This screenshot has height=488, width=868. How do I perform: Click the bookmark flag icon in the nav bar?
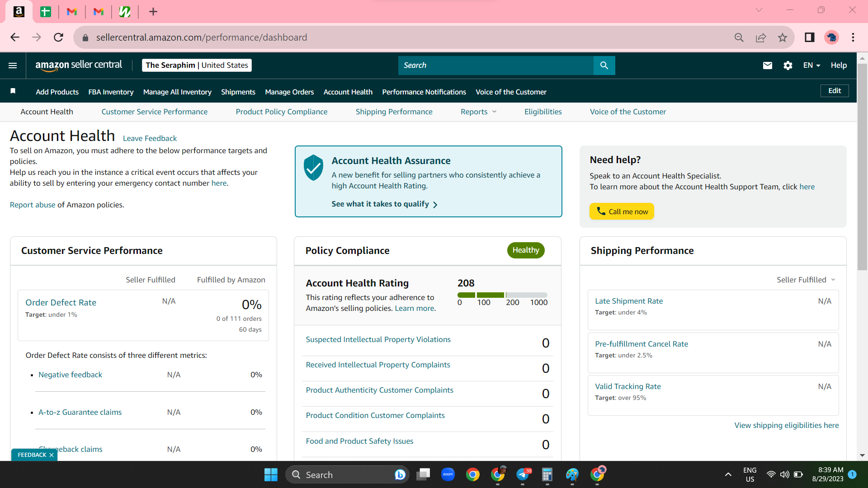(13, 91)
